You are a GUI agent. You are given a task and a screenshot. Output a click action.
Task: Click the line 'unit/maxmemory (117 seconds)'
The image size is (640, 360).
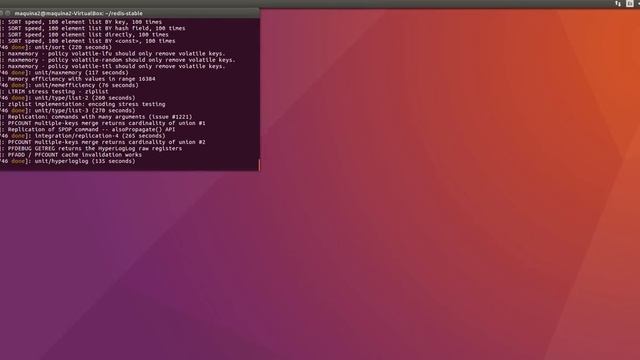[64, 73]
